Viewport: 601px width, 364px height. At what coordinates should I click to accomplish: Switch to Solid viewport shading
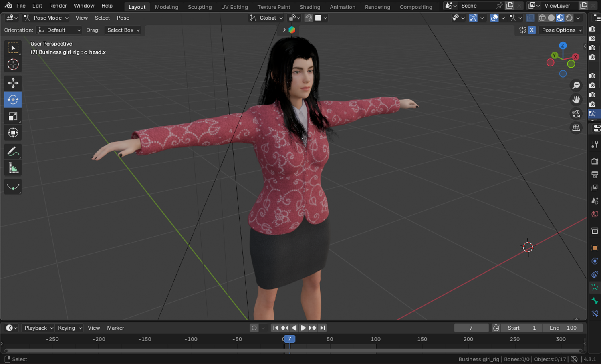pos(551,18)
